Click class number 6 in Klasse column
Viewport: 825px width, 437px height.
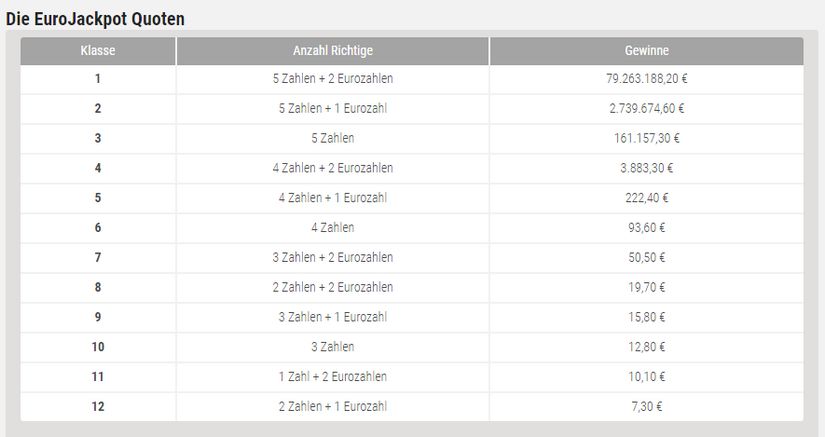(98, 228)
